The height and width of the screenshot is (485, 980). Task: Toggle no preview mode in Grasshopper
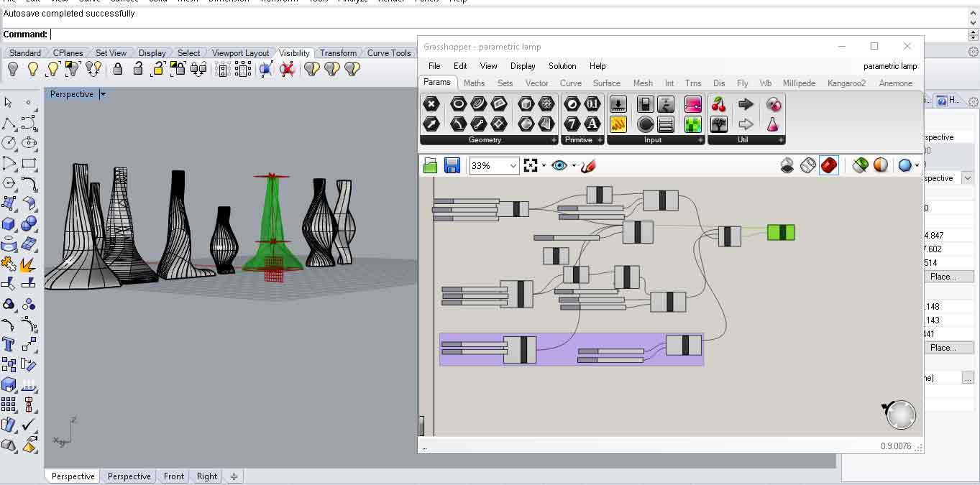[787, 166]
